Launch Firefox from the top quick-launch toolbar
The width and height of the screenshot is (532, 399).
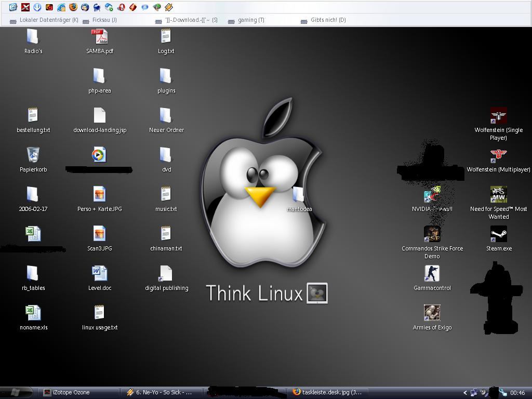point(73,7)
